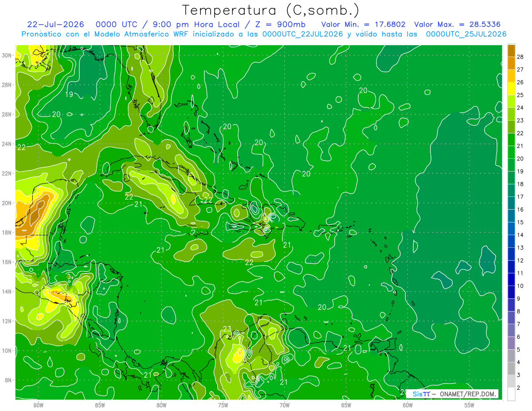Click the '12N' latitude label

coord(7,321)
